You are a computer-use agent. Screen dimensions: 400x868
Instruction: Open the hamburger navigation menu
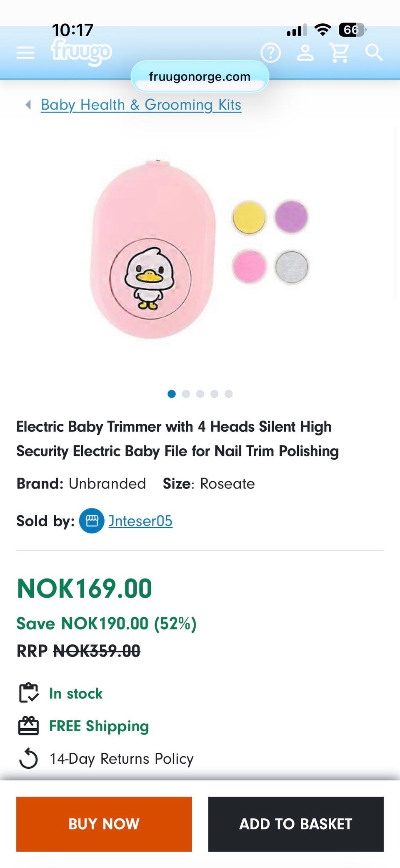click(25, 53)
